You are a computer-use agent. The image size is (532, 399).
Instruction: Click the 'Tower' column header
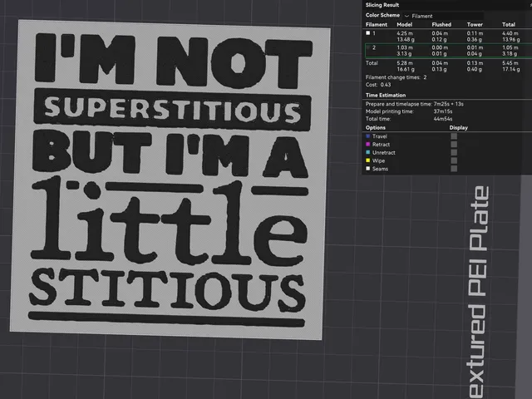click(x=475, y=24)
